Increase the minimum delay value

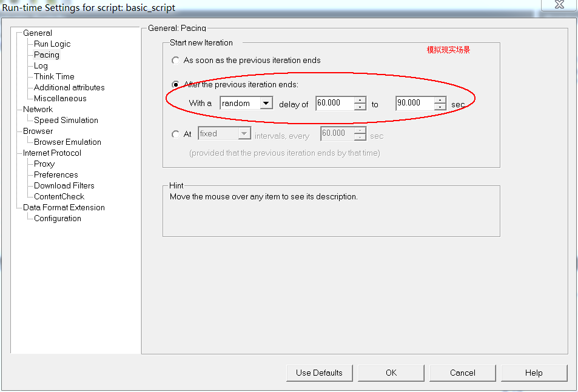pyautogui.click(x=360, y=100)
